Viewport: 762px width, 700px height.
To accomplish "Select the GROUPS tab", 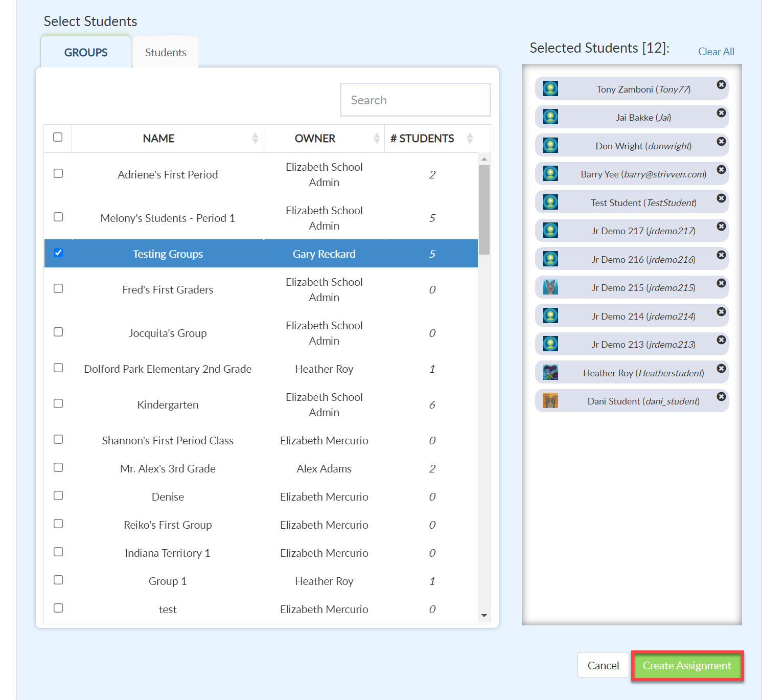I will point(86,52).
